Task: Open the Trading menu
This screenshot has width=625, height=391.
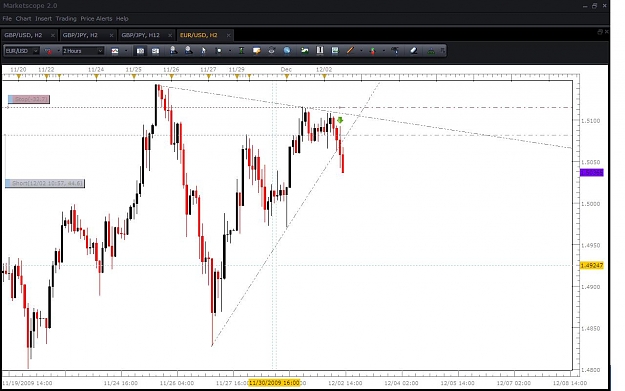Action: click(x=66, y=19)
